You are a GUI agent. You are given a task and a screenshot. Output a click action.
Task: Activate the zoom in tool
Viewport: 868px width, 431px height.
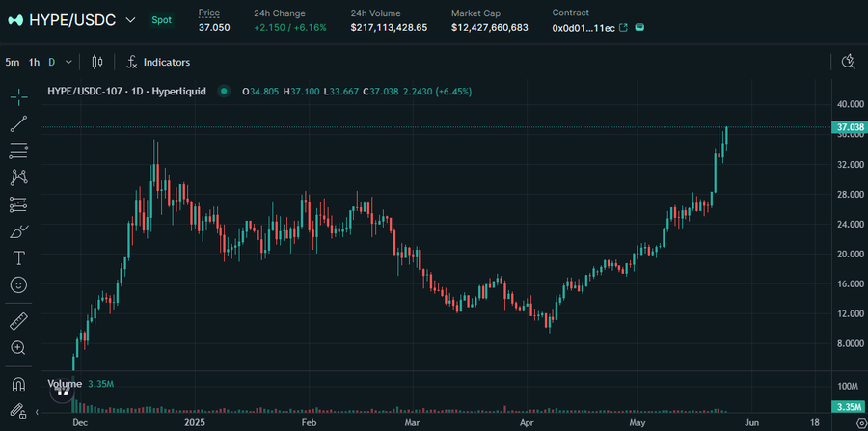pyautogui.click(x=19, y=348)
